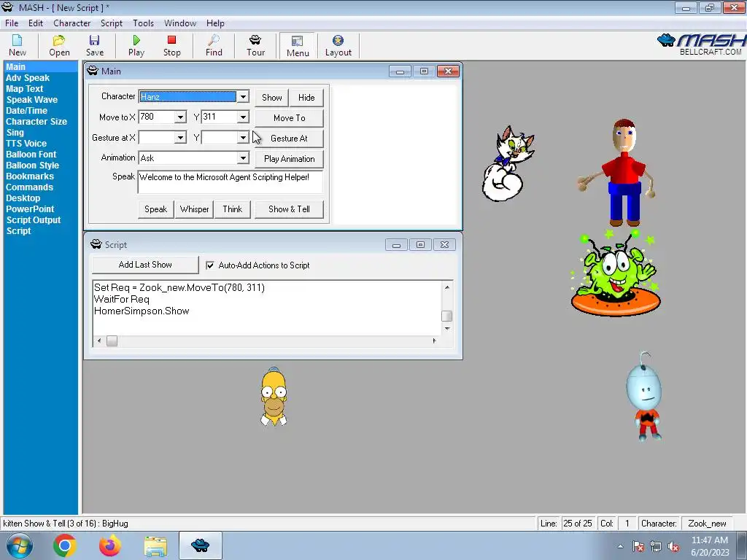Image resolution: width=747 pixels, height=560 pixels.
Task: Open the Character menu
Action: coord(72,23)
